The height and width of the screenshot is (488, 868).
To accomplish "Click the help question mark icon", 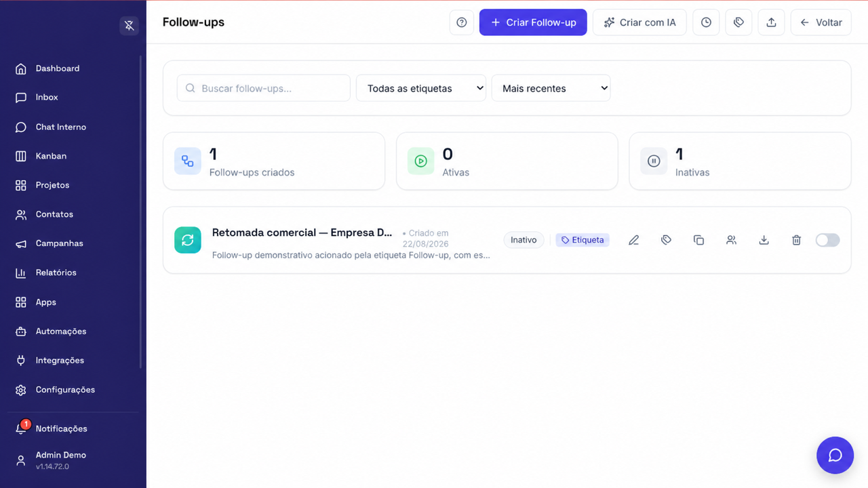I will (x=462, y=22).
